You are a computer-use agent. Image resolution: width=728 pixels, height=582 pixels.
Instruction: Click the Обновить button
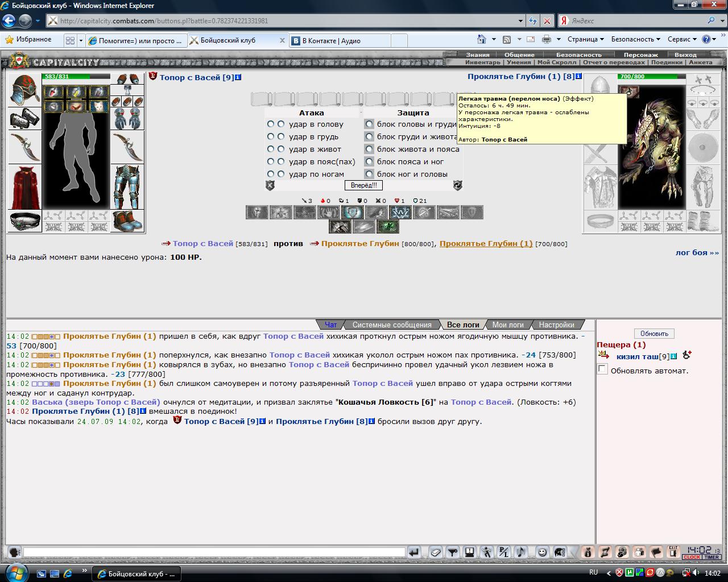pos(654,334)
